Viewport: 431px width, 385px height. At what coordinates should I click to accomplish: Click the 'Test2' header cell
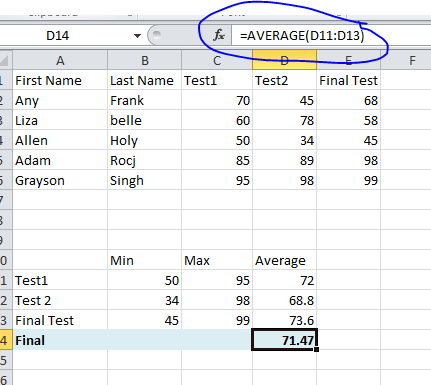click(x=284, y=80)
